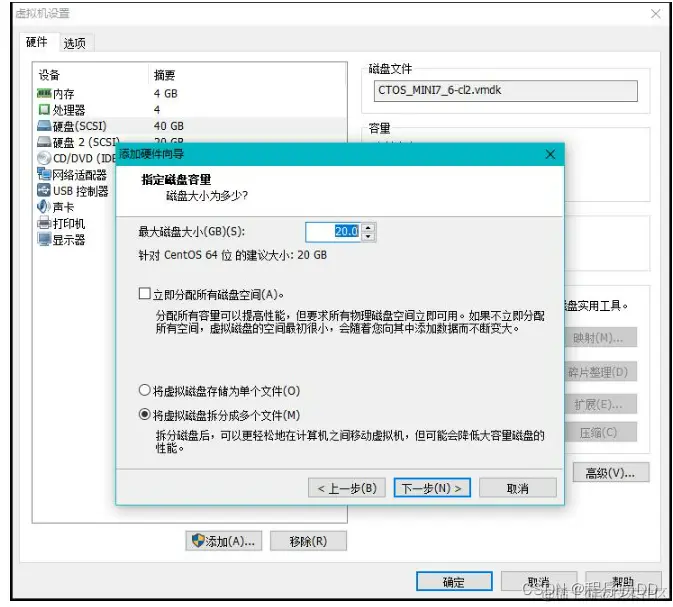Select the 网络适配器 row label
Image resolution: width=673 pixels, height=607 pixels.
click(79, 175)
